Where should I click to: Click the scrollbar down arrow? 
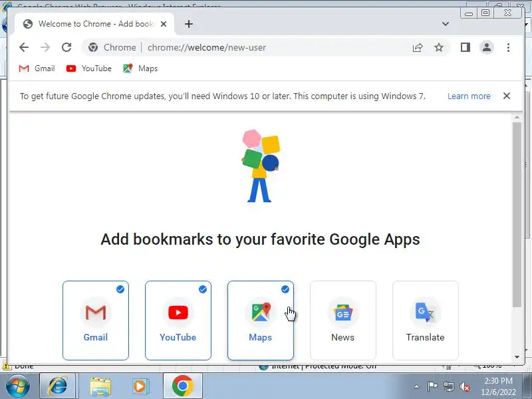tap(517, 356)
